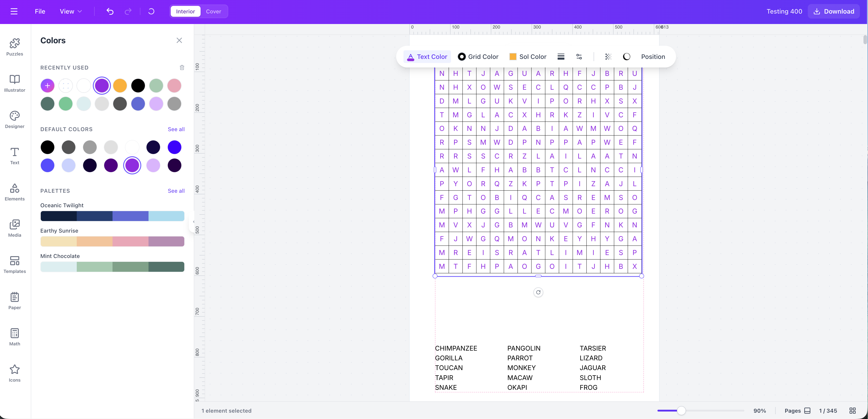
Task: Open the Illustrator panel
Action: point(14,83)
